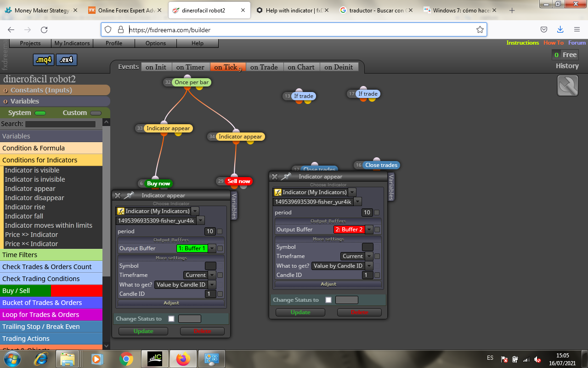The height and width of the screenshot is (368, 588).
Task: Select the Once per bar block
Action: pos(192,82)
